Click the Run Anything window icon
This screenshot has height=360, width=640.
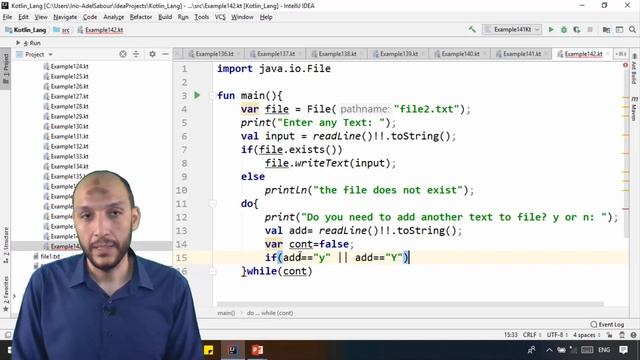620,29
